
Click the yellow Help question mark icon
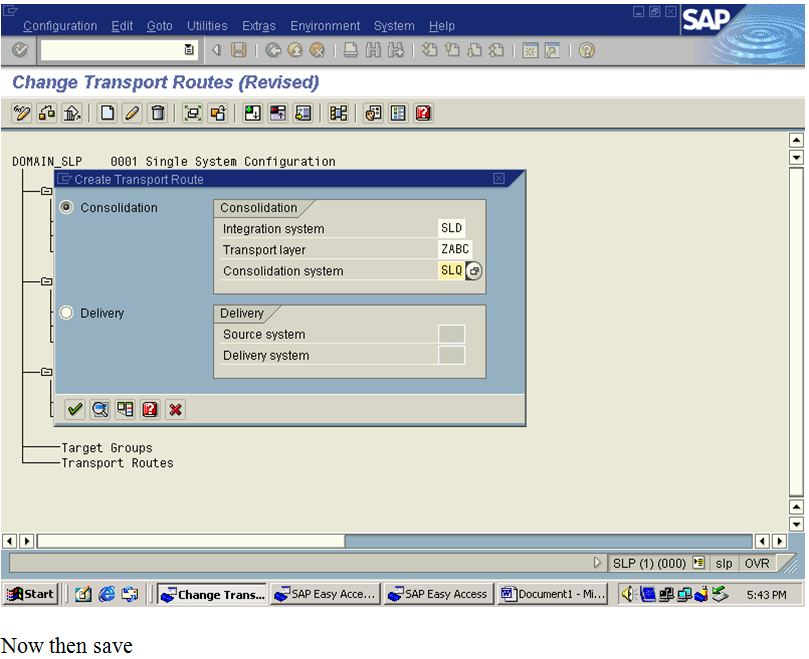pyautogui.click(x=587, y=50)
